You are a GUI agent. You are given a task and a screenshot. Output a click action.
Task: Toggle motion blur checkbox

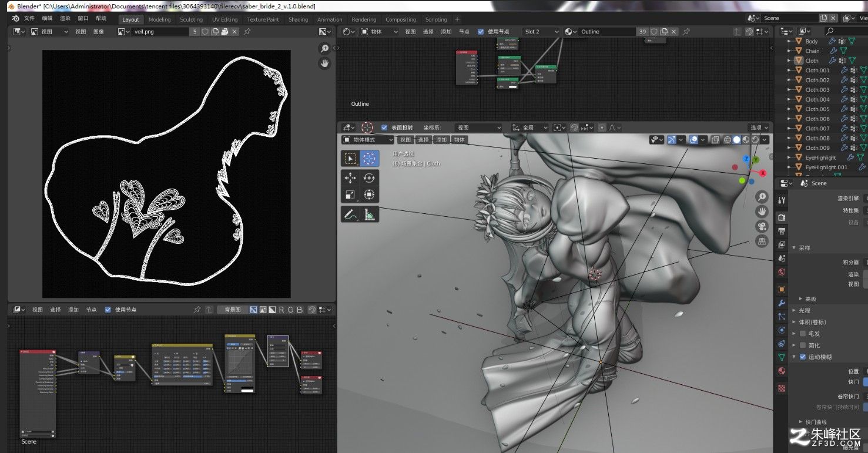(x=803, y=357)
